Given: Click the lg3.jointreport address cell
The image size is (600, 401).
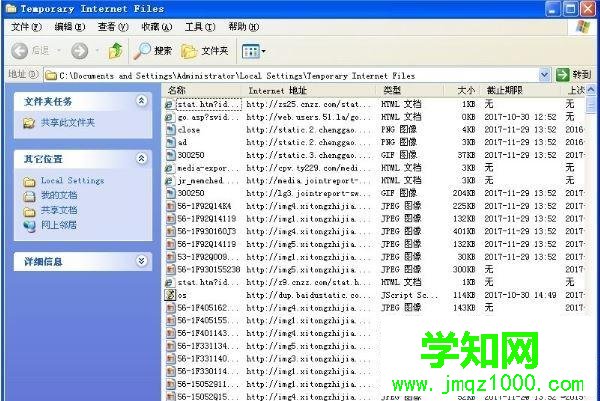Looking at the screenshot, I should point(308,193).
